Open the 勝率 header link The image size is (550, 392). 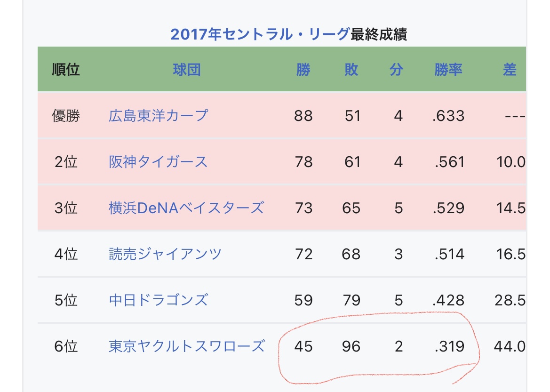(x=448, y=70)
